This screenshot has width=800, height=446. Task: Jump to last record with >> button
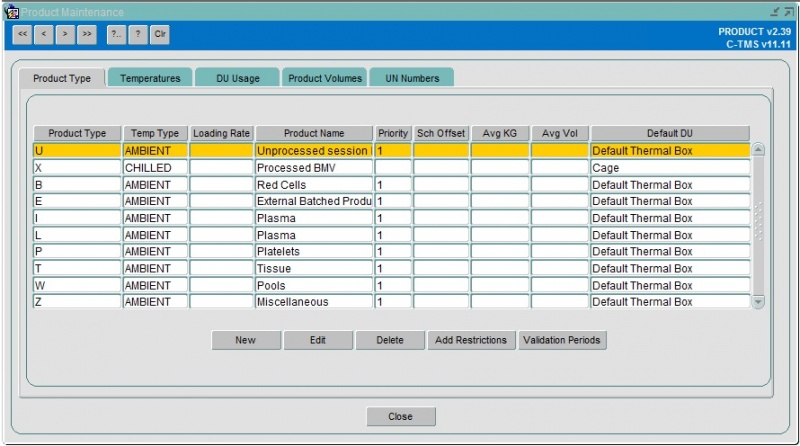click(x=87, y=35)
